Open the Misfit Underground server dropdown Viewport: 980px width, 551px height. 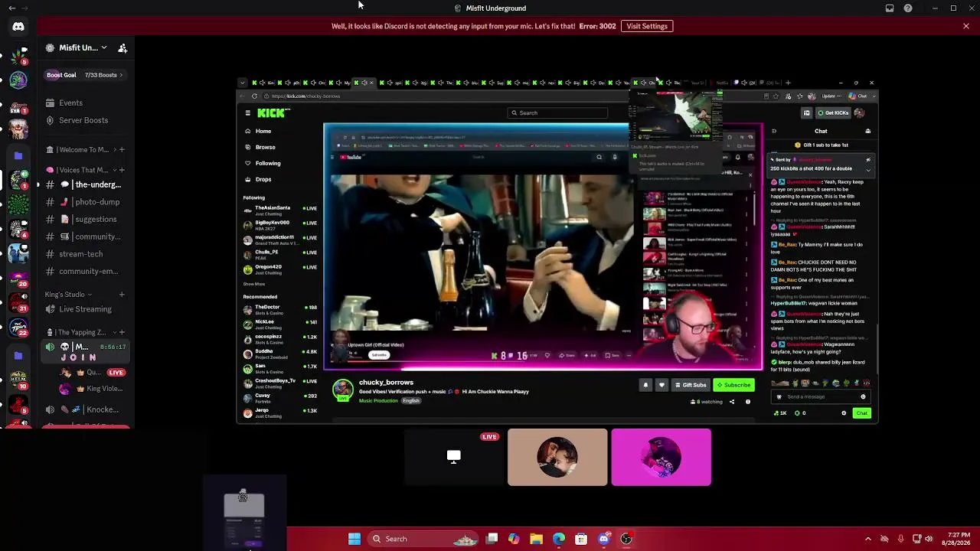(x=78, y=48)
